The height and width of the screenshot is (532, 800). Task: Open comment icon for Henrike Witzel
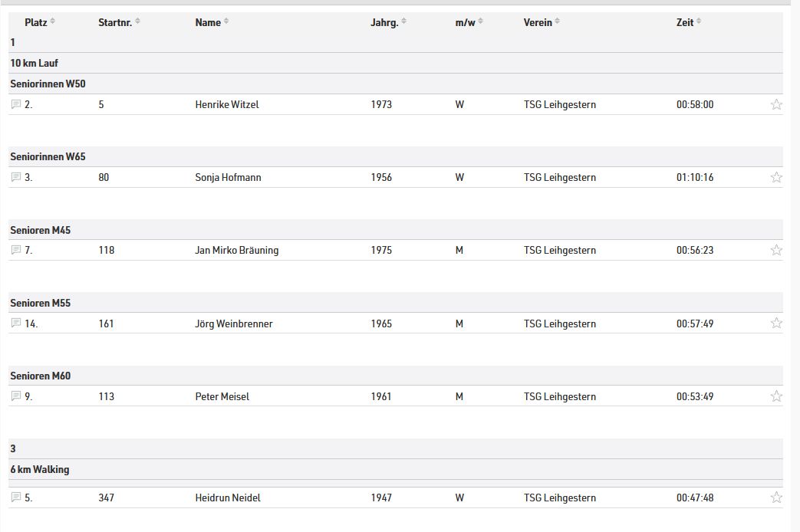click(16, 104)
